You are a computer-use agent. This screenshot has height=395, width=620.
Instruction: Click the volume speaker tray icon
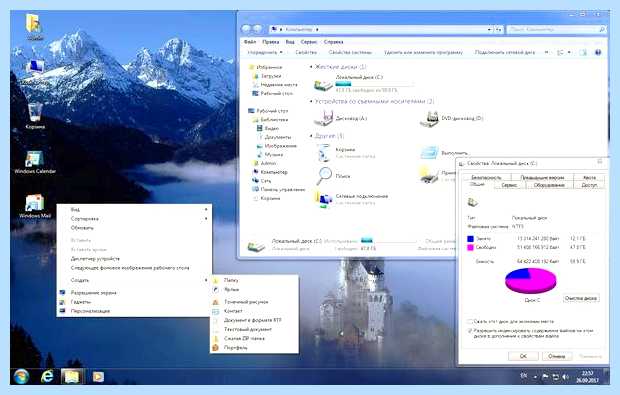pos(565,377)
